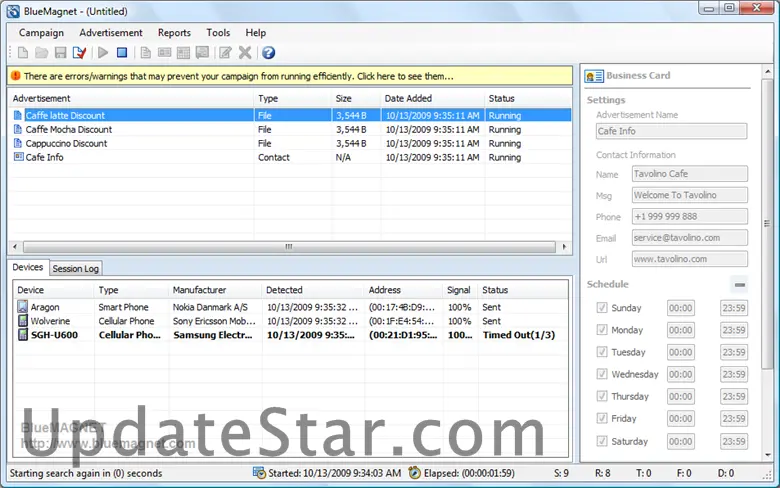This screenshot has height=488, width=780.
Task: Click the Name field Tavolino Cafe
Action: (x=690, y=174)
